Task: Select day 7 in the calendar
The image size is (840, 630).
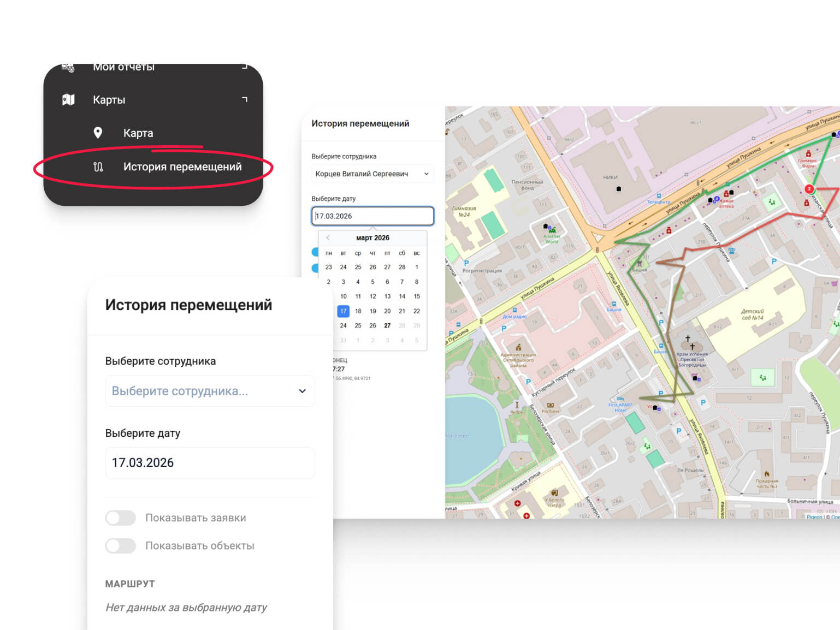Action: pos(402,282)
